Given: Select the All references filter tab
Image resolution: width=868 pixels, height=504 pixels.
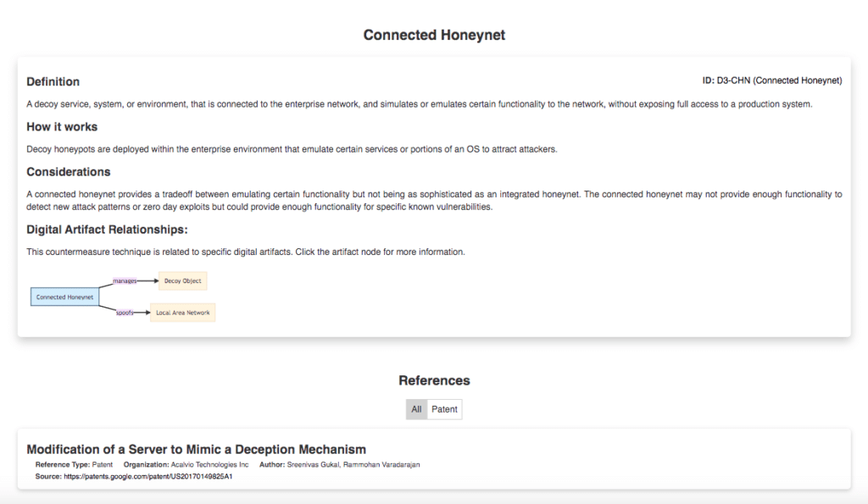Looking at the screenshot, I should click(x=416, y=409).
